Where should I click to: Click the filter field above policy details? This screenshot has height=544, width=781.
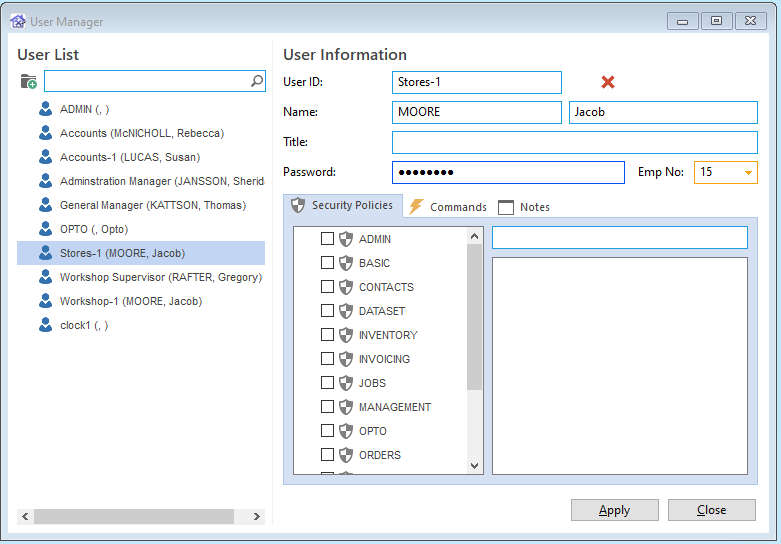click(620, 237)
